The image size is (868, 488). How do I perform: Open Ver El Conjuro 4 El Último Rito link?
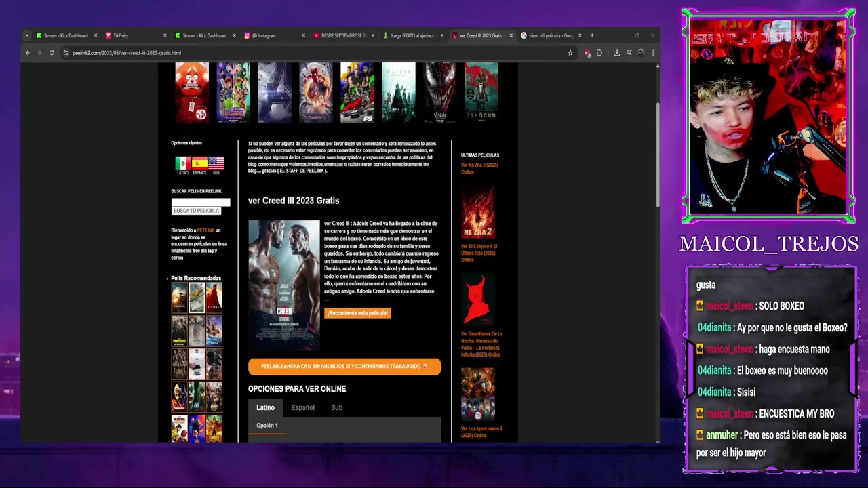click(479, 253)
